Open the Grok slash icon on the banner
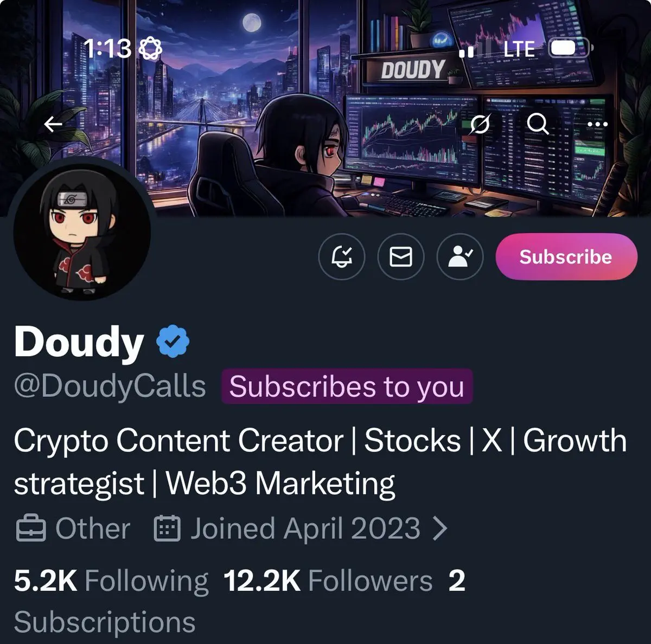The height and width of the screenshot is (644, 651). pos(479,125)
